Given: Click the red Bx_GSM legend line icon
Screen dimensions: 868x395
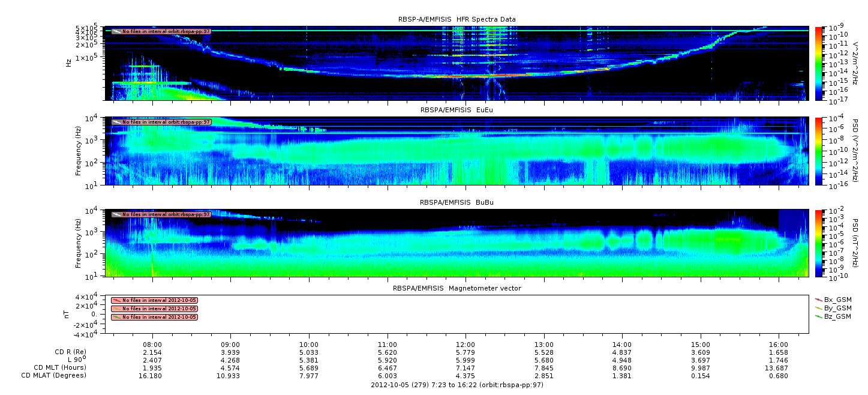Looking at the screenshot, I should click(818, 299).
